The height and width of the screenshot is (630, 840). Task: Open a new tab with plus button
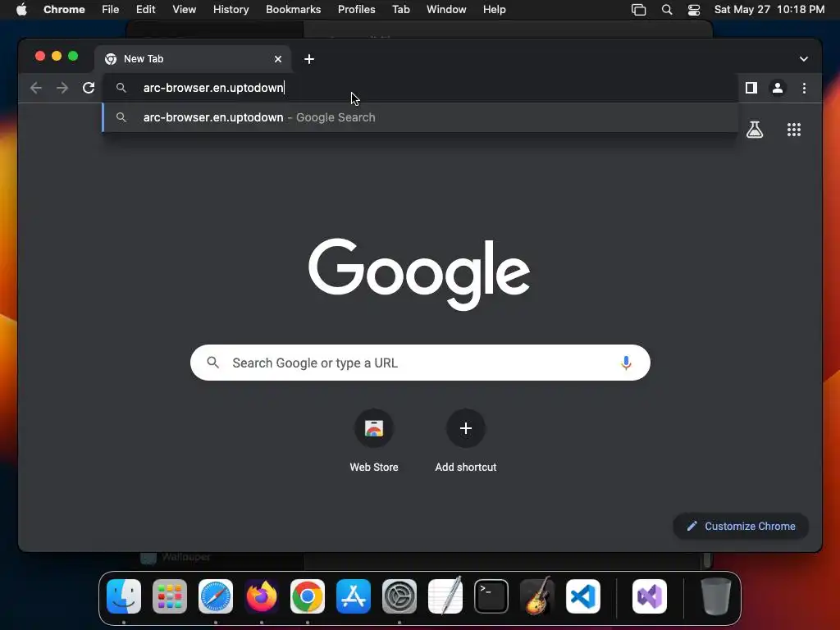(309, 59)
